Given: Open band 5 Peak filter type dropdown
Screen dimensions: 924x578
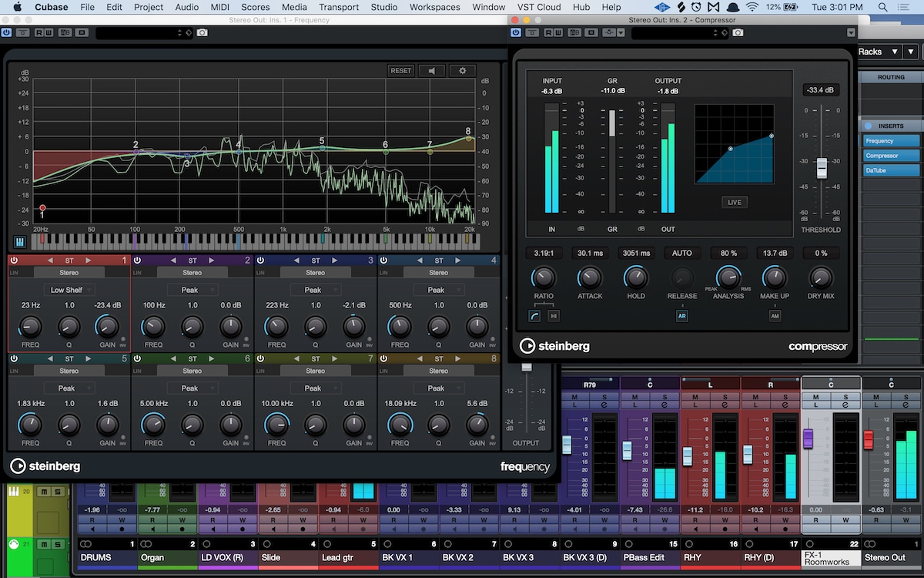Looking at the screenshot, I should tap(69, 388).
